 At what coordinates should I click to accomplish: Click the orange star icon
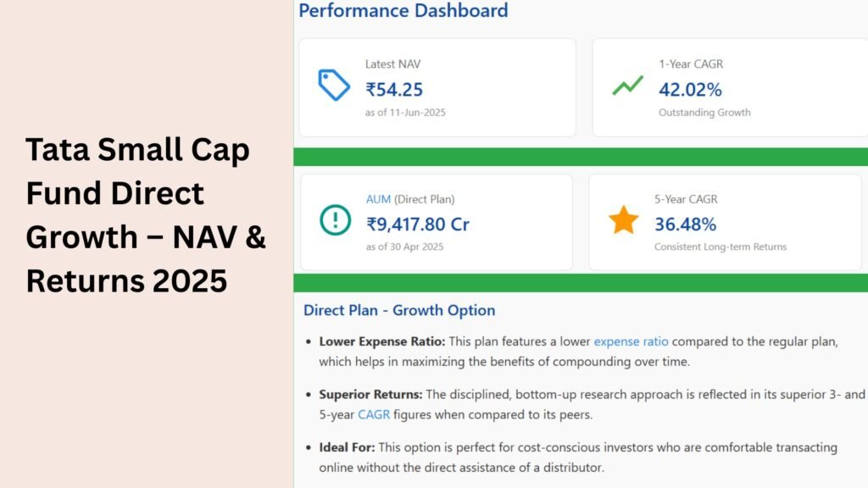coord(623,219)
